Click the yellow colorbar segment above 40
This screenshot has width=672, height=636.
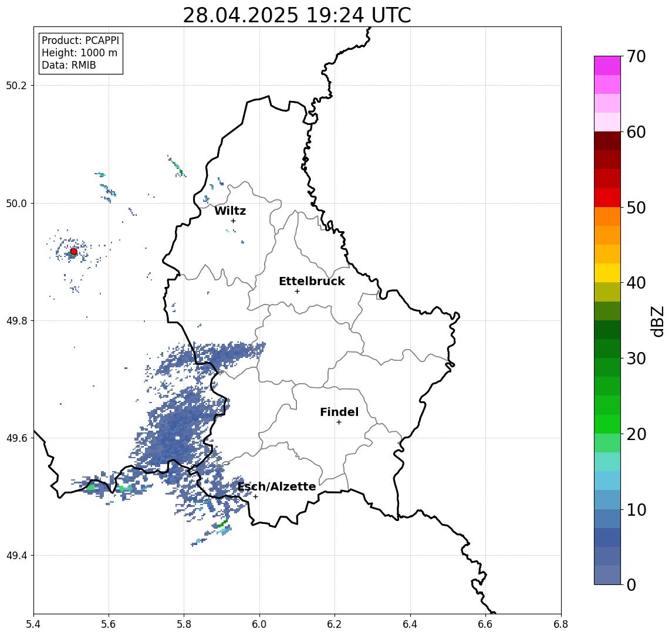coord(607,273)
